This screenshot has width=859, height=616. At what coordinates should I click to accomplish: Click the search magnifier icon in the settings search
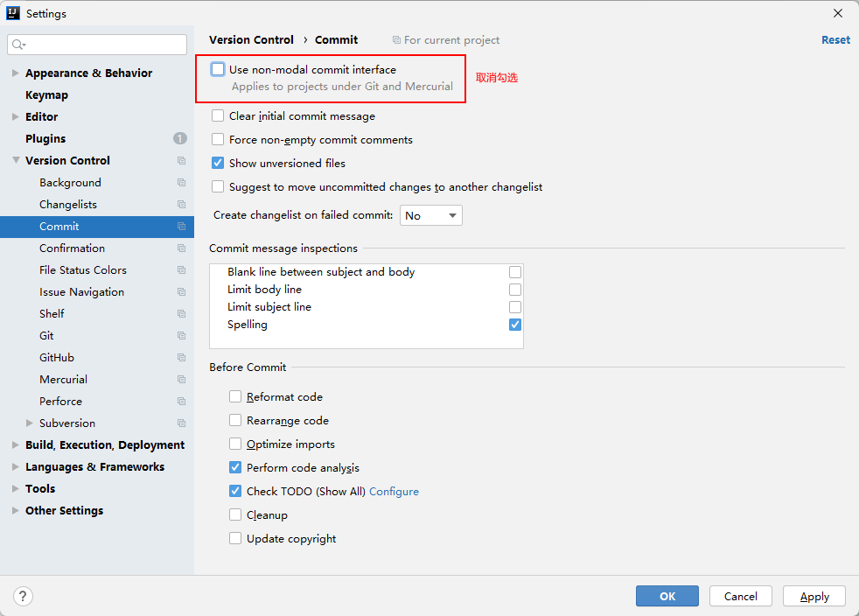[19, 45]
